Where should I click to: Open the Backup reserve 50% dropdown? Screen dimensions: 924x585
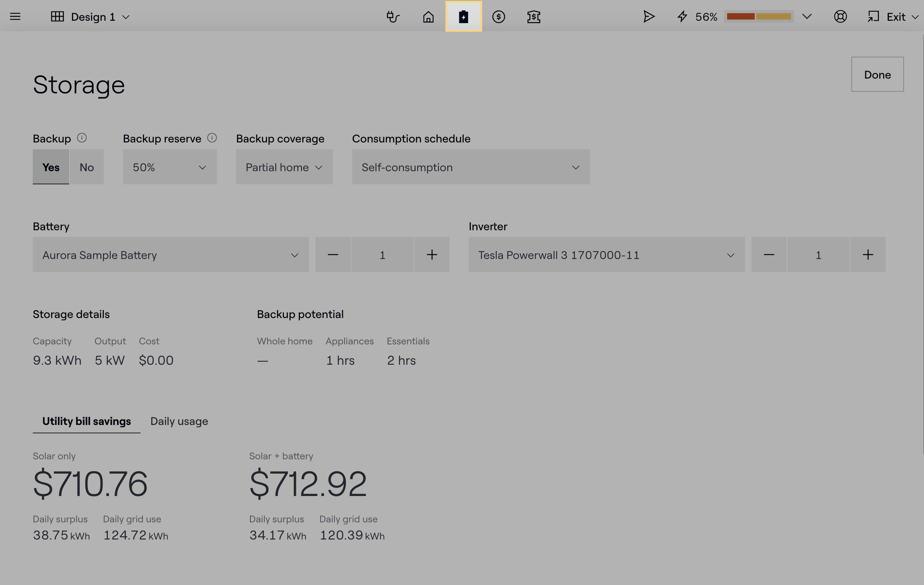point(170,167)
